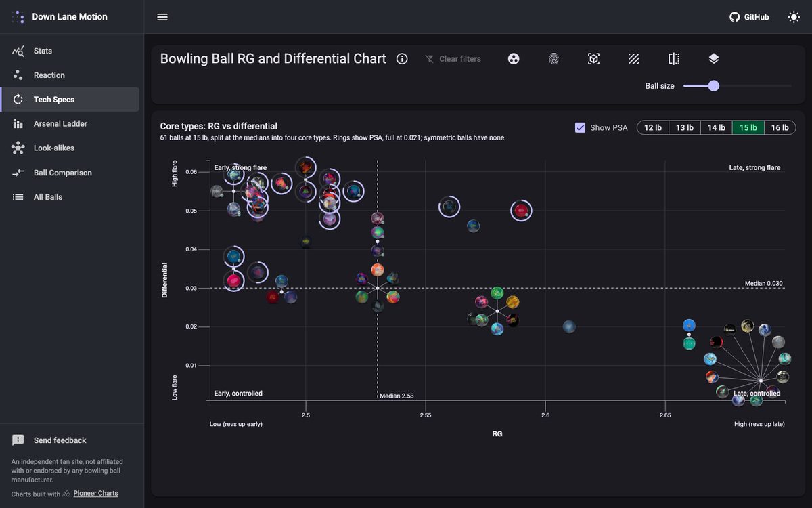Image resolution: width=812 pixels, height=508 pixels.
Task: Click the Reaction dots icon
Action: point(18,75)
